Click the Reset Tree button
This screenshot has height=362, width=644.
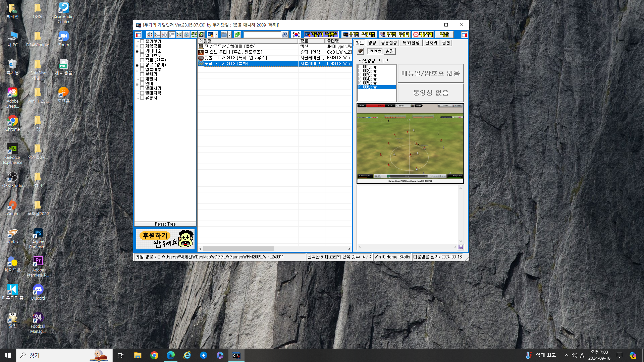tap(165, 224)
